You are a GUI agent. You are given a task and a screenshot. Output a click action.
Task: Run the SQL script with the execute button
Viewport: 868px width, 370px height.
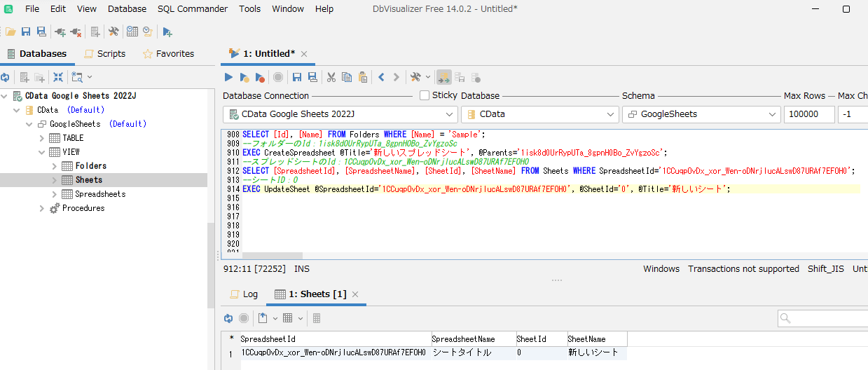point(228,77)
